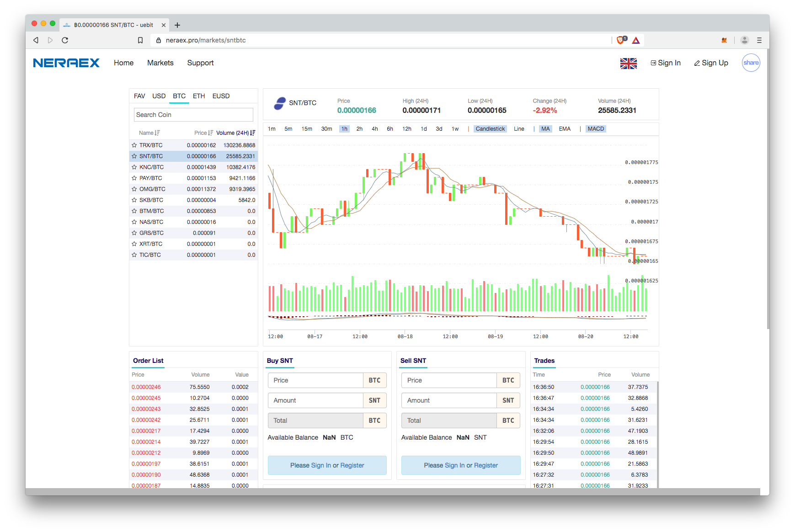Click Register under Buy SNT

tap(352, 465)
